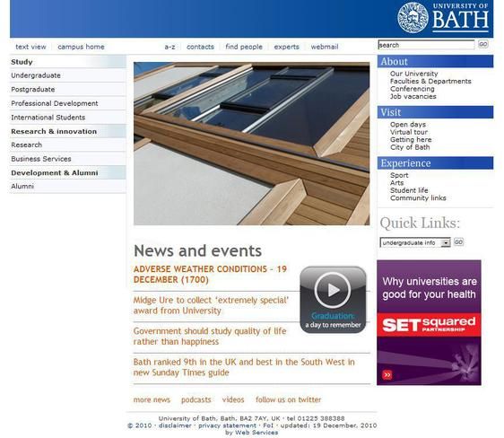Open the Open days page
This screenshot has width=504, height=438.
(408, 125)
